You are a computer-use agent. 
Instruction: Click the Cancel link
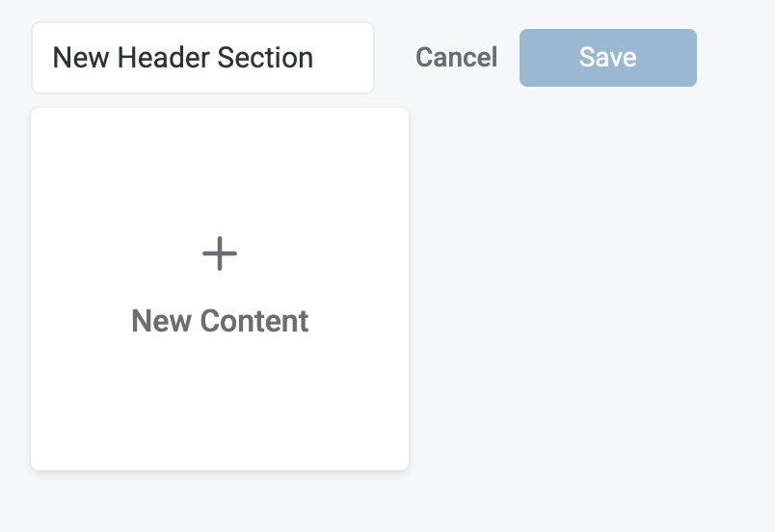pyautogui.click(x=456, y=58)
